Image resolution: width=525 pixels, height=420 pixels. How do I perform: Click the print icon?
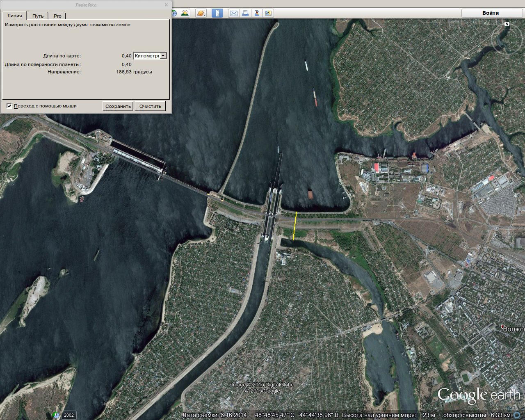(x=245, y=13)
